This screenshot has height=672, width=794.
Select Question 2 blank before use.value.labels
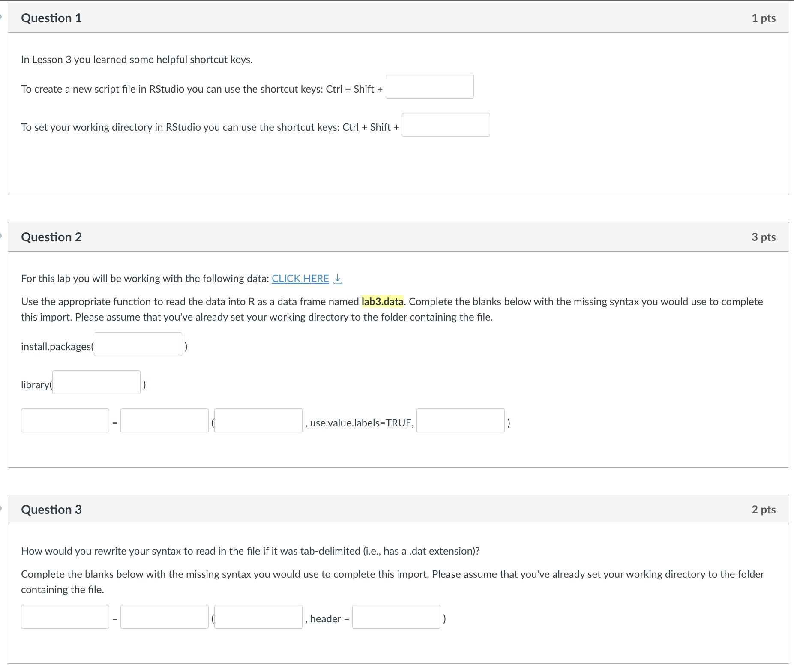pyautogui.click(x=258, y=420)
